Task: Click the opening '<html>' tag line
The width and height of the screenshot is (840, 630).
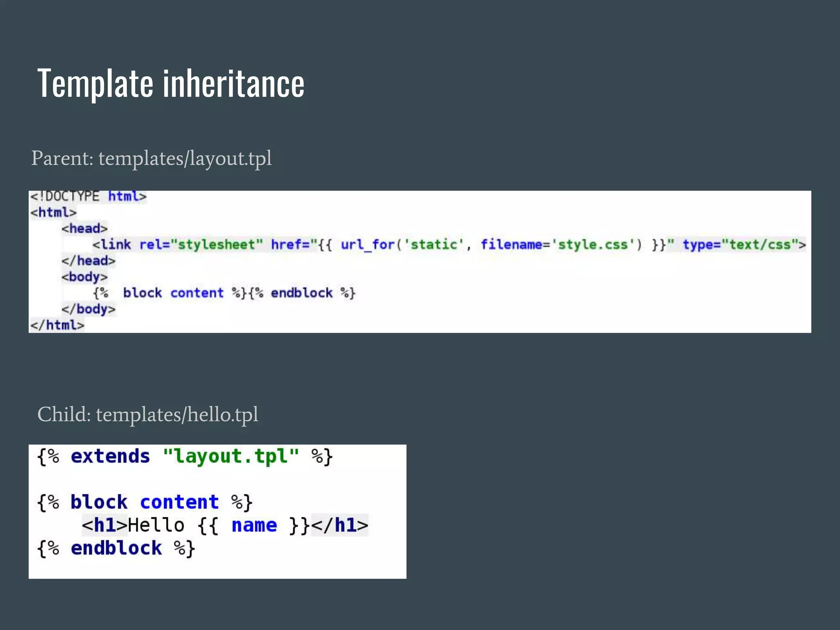Action: coord(53,212)
